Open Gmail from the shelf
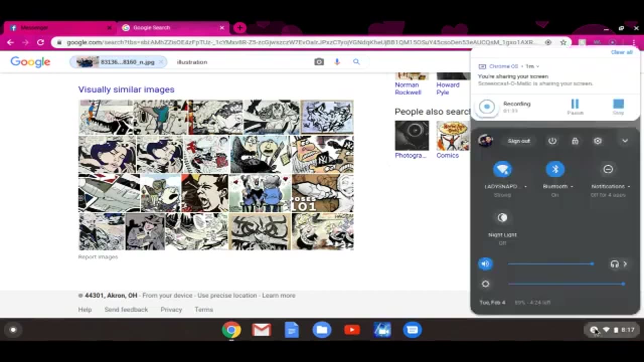This screenshot has height=362, width=644. [262, 330]
